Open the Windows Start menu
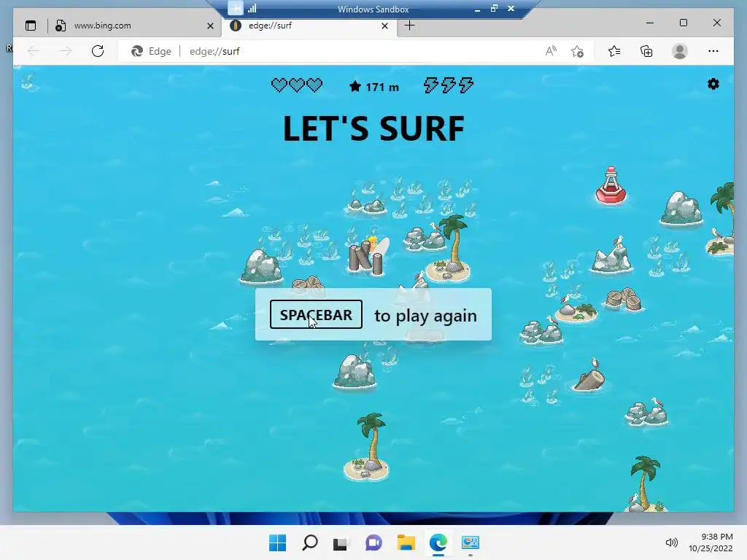This screenshot has width=747, height=560. pos(277,542)
